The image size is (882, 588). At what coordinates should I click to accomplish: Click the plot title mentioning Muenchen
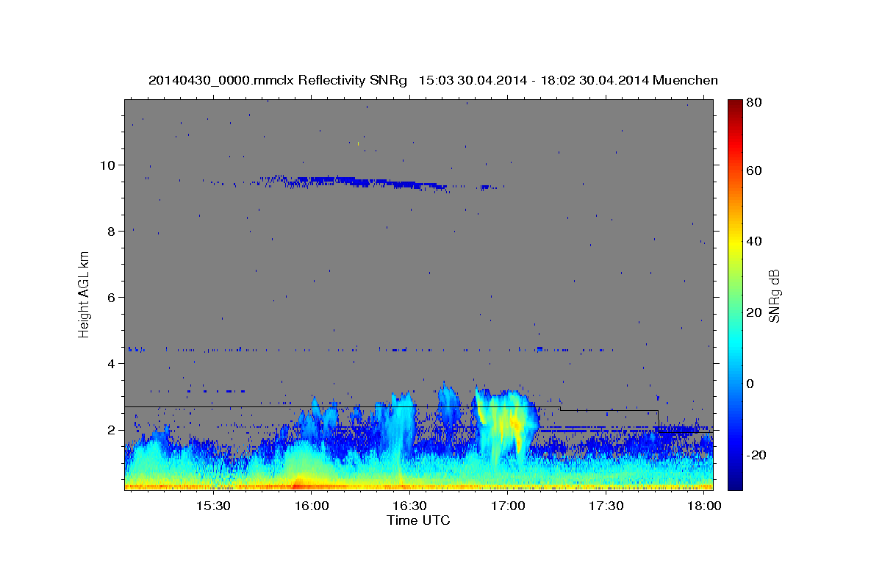tap(433, 80)
